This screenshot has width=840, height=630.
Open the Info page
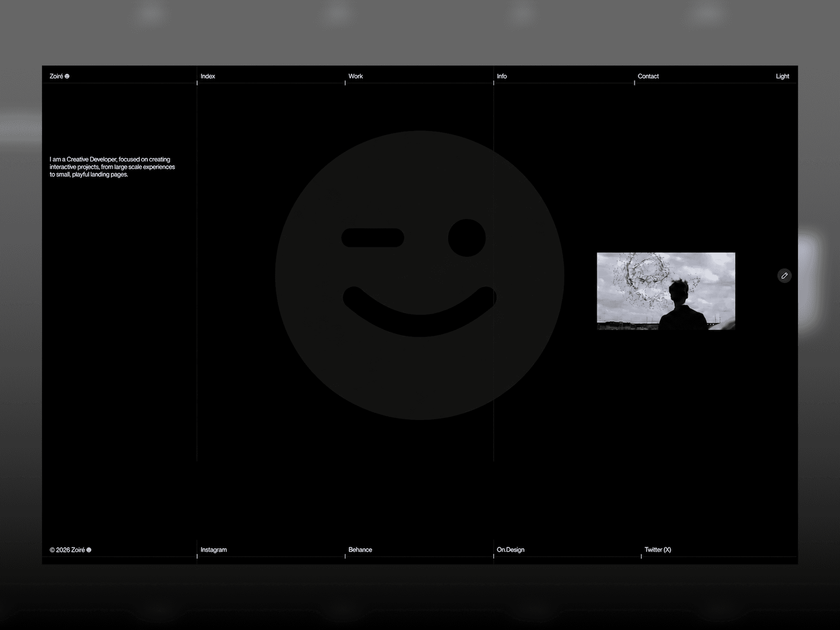coord(502,76)
